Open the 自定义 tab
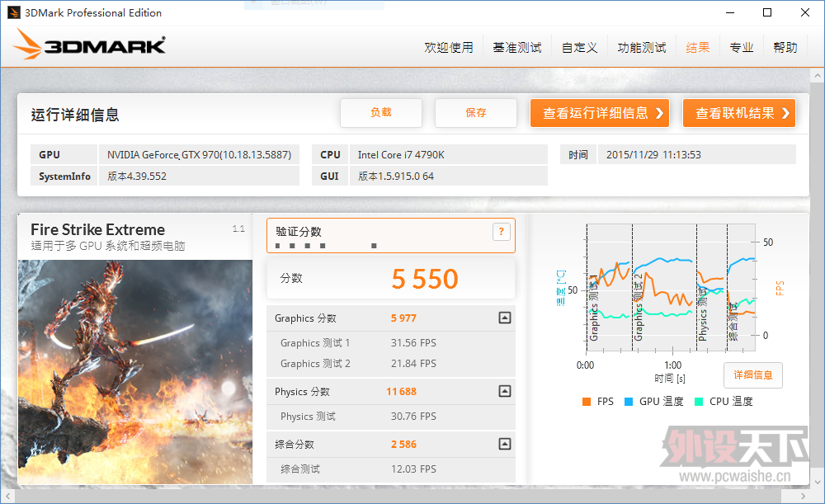This screenshot has width=825, height=504. click(x=579, y=48)
